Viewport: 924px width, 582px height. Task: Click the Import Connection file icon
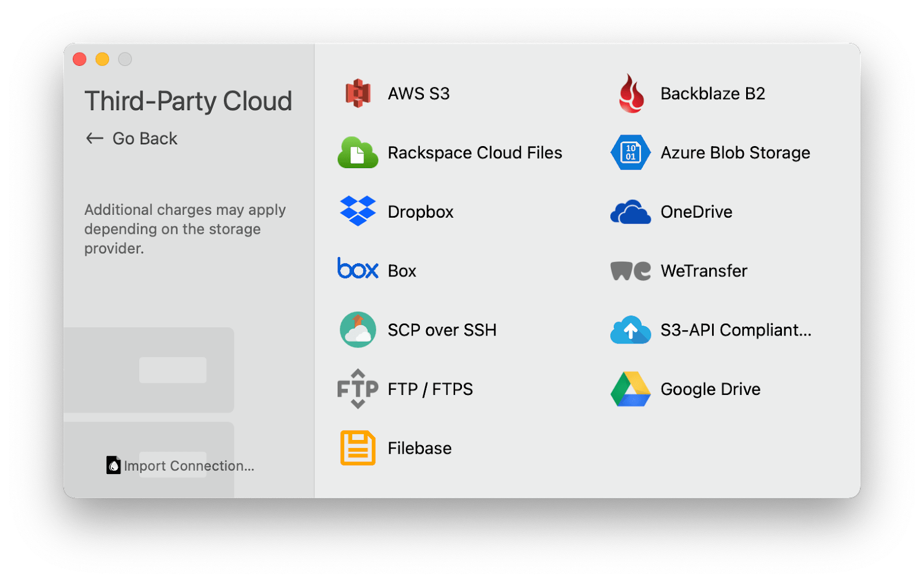point(113,465)
